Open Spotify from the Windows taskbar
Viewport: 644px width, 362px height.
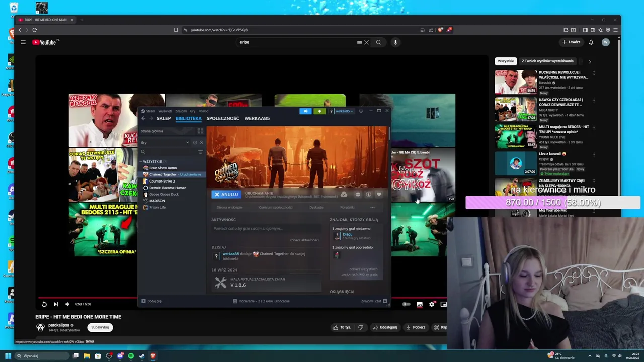point(131,356)
